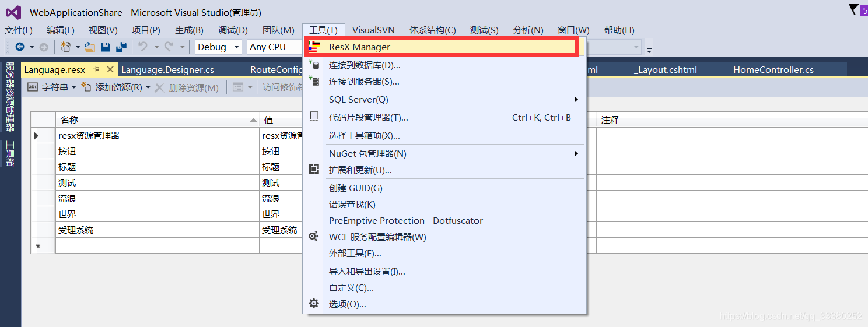The image size is (868, 327).
Task: Click the Extensions and Updates icon
Action: pyautogui.click(x=314, y=170)
